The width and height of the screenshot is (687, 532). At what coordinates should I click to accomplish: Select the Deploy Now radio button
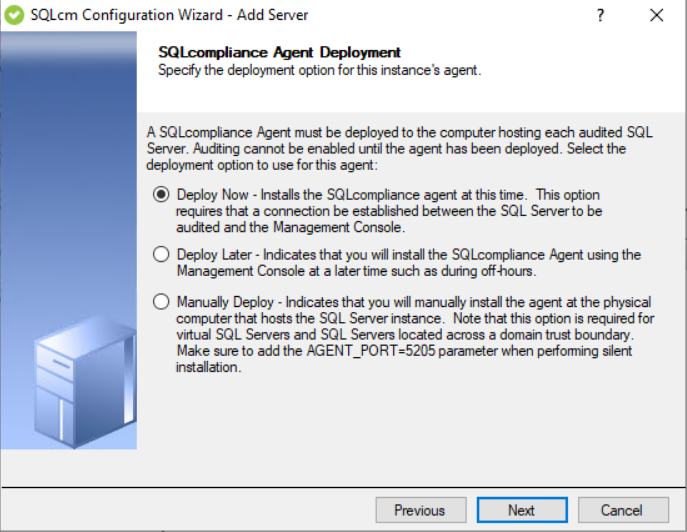pos(161,195)
